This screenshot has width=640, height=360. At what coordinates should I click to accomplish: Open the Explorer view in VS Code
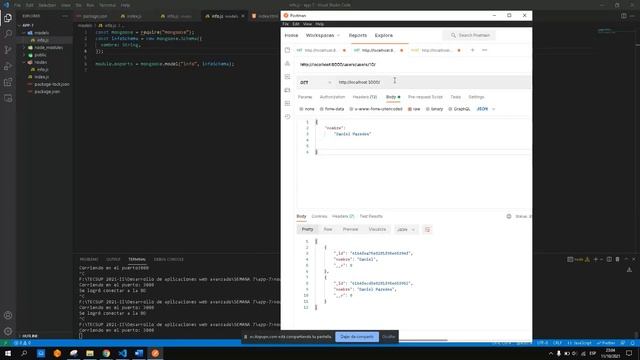8,18
